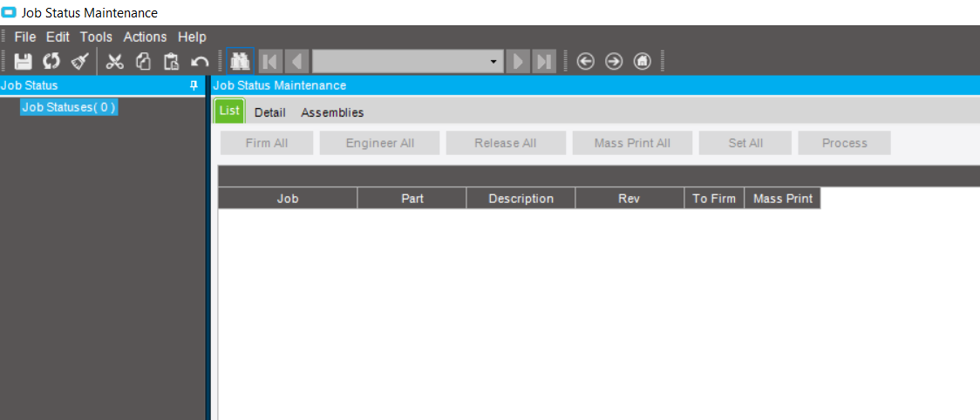This screenshot has width=980, height=420.
Task: Click the Paste clipboard icon
Action: point(171,61)
